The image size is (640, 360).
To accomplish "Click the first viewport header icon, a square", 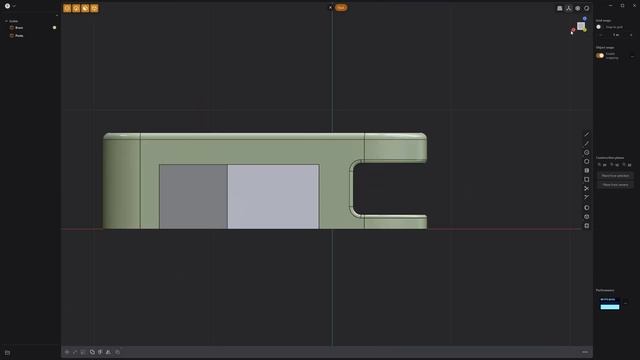I will (x=560, y=8).
